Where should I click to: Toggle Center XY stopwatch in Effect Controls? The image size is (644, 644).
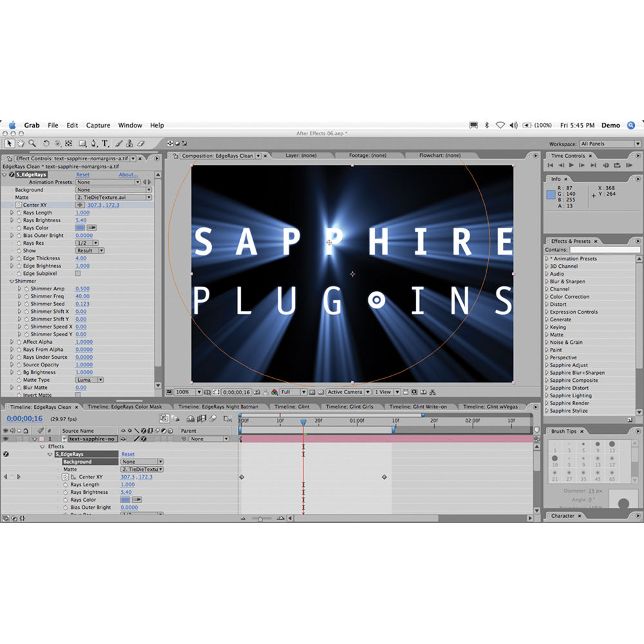19,205
